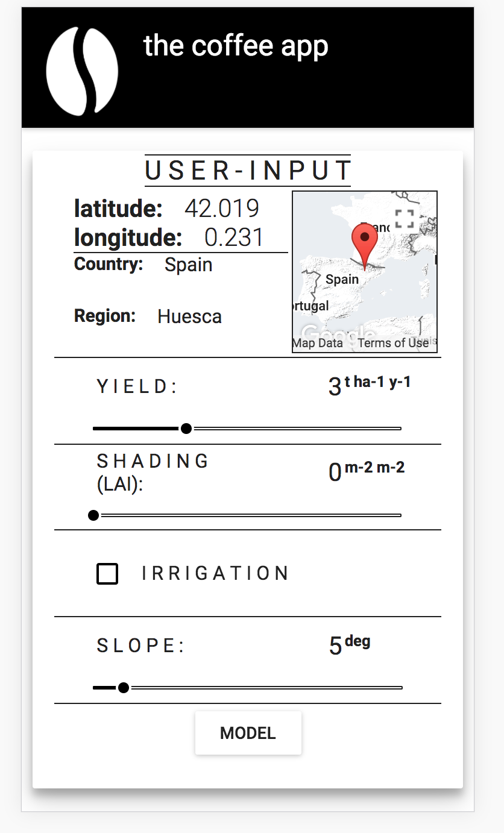This screenshot has height=833, width=504.
Task: Enable the Irrigation checkbox
Action: (107, 574)
